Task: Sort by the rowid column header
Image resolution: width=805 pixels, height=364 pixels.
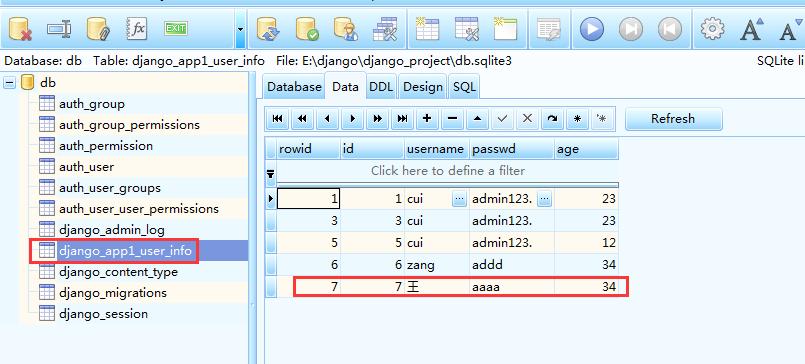Action: (x=308, y=149)
